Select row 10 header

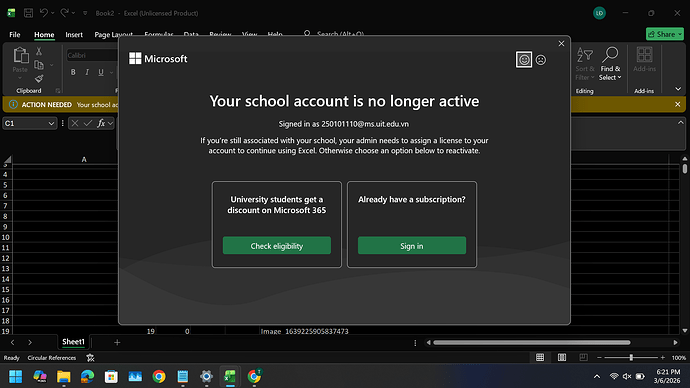tap(5, 238)
